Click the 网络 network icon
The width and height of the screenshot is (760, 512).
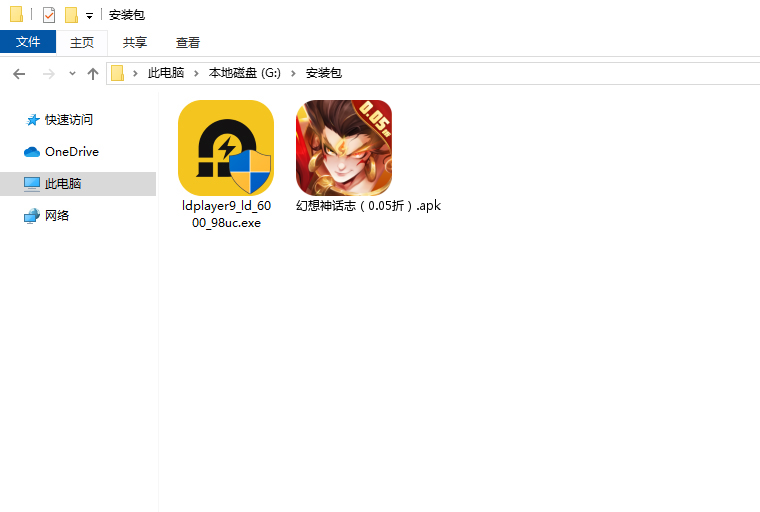coord(32,216)
